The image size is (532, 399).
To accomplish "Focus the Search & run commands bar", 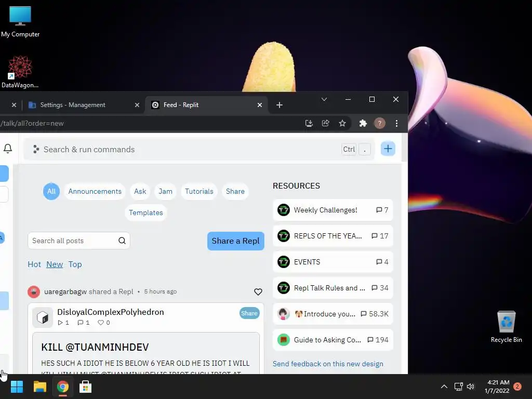I will 199,149.
